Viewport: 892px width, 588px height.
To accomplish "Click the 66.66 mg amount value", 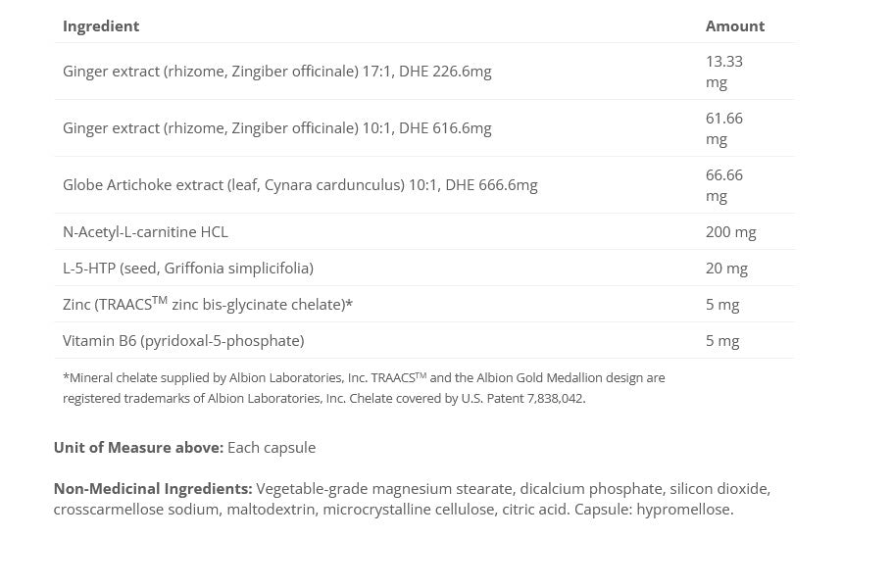I will click(x=723, y=185).
